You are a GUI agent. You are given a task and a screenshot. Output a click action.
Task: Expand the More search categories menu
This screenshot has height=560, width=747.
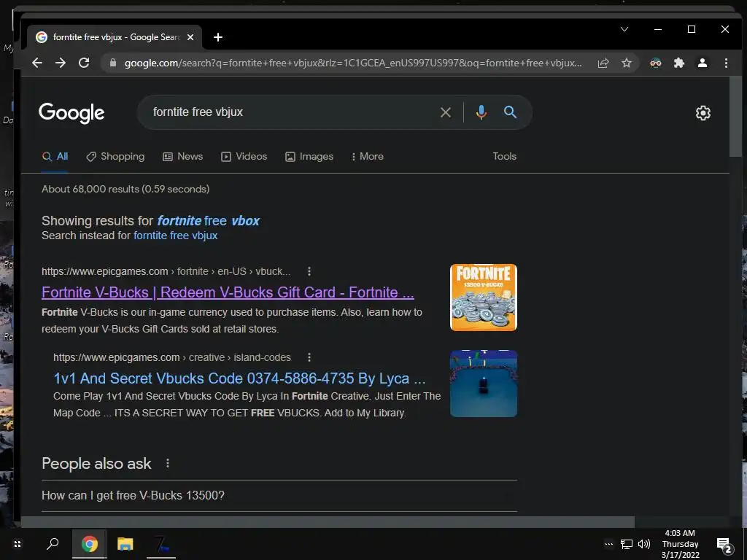(x=368, y=156)
